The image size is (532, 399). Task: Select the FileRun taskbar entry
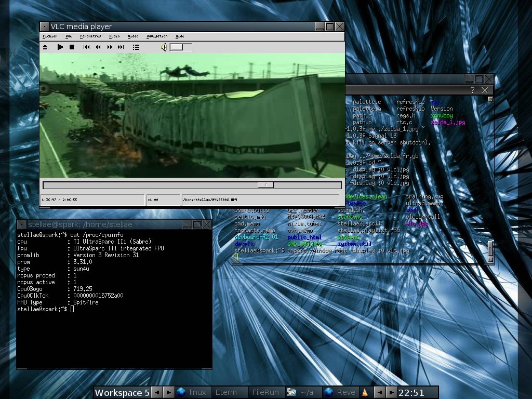[267, 393]
